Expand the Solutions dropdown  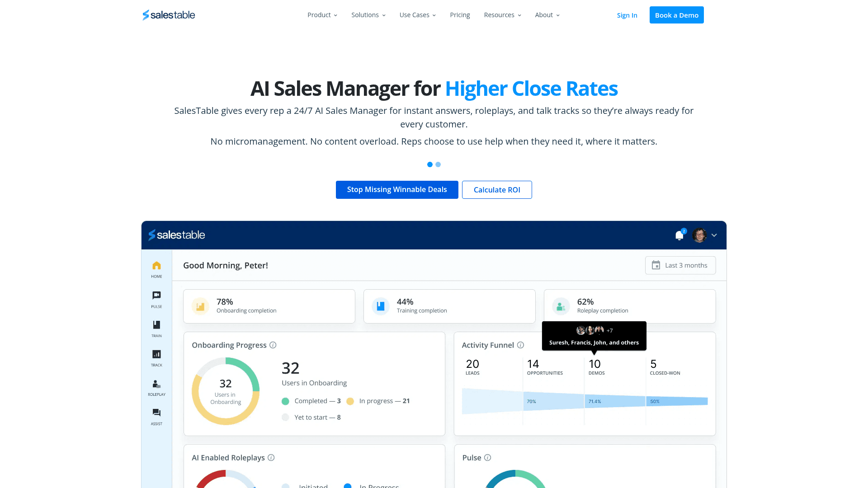click(x=368, y=15)
